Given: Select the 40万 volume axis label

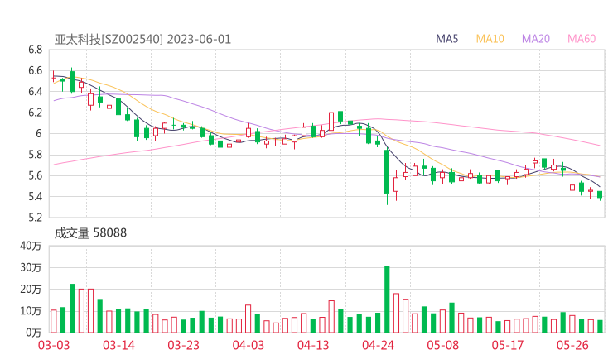Looking at the screenshot, I should [x=31, y=246].
